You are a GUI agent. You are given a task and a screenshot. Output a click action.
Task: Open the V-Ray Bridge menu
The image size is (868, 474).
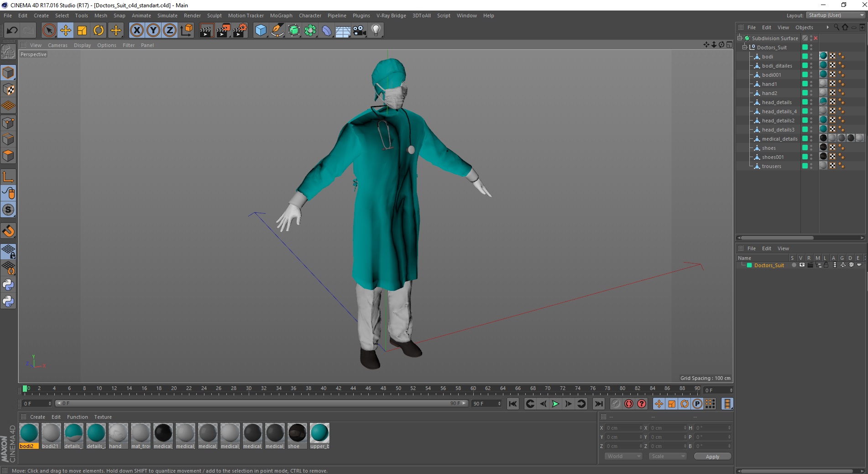coord(391,16)
